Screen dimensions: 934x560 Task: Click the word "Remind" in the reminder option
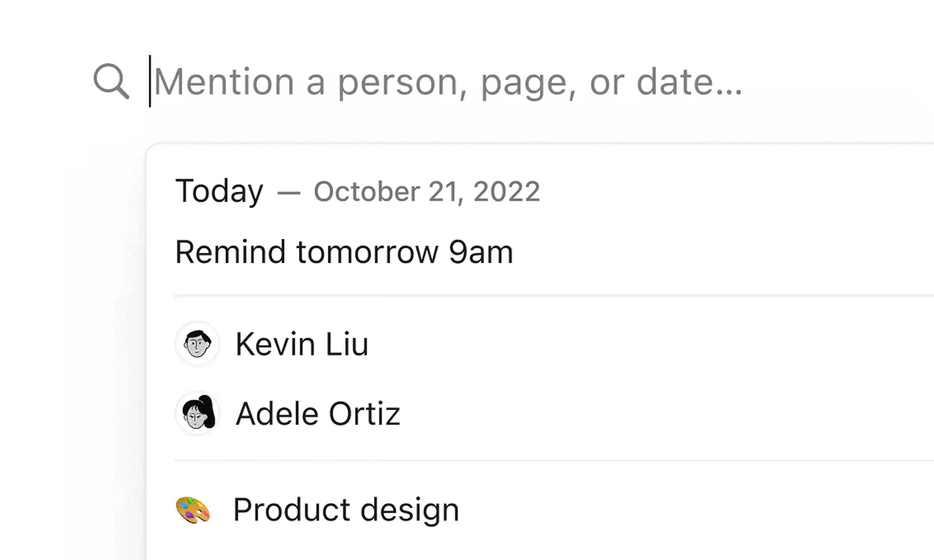(230, 252)
